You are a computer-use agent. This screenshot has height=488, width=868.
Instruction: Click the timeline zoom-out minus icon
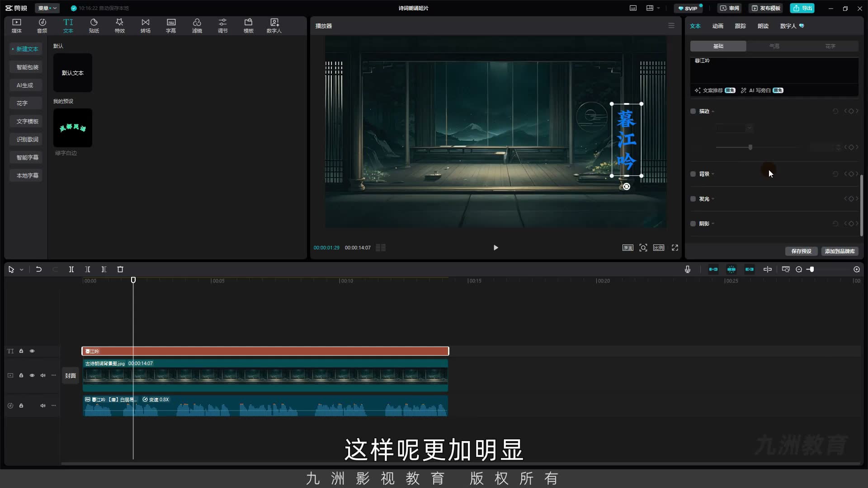(799, 269)
